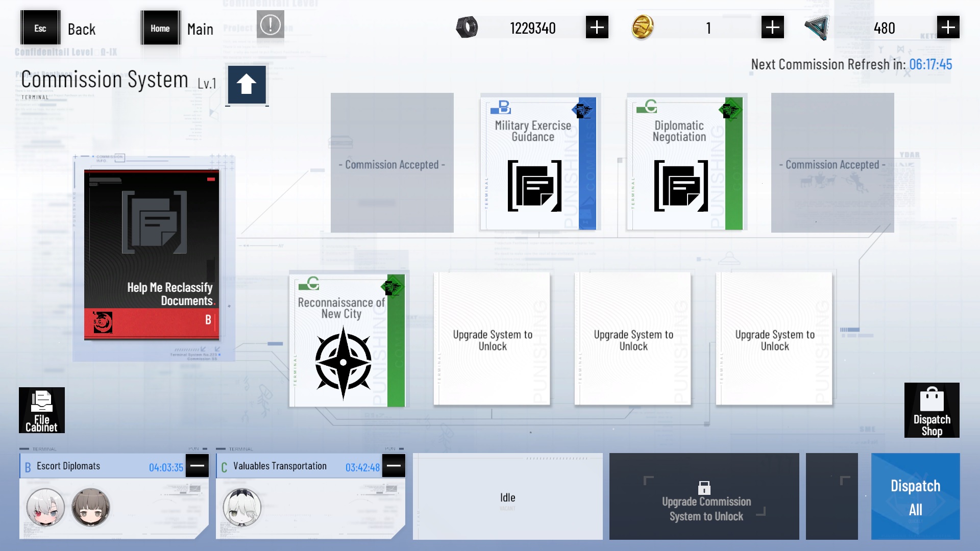Click the triangular dispatch token icon
This screenshot has height=551, width=980.
(817, 28)
